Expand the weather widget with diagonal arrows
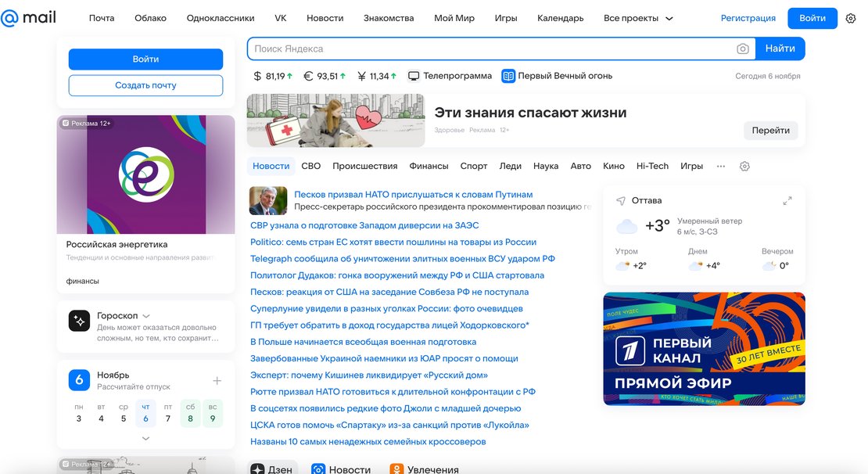Image resolution: width=868 pixels, height=474 pixels. pos(787,200)
